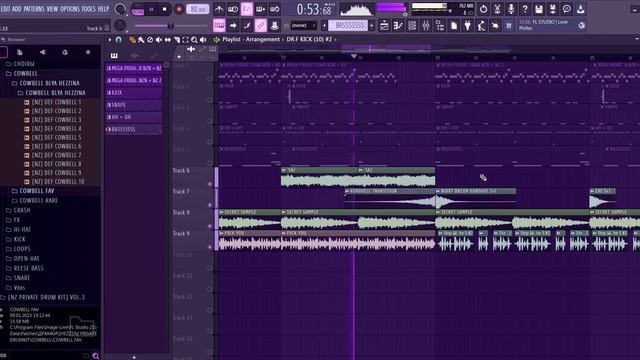The height and width of the screenshot is (360, 640).
Task: Toggle typing keyboard to piano icon
Action: (219, 26)
